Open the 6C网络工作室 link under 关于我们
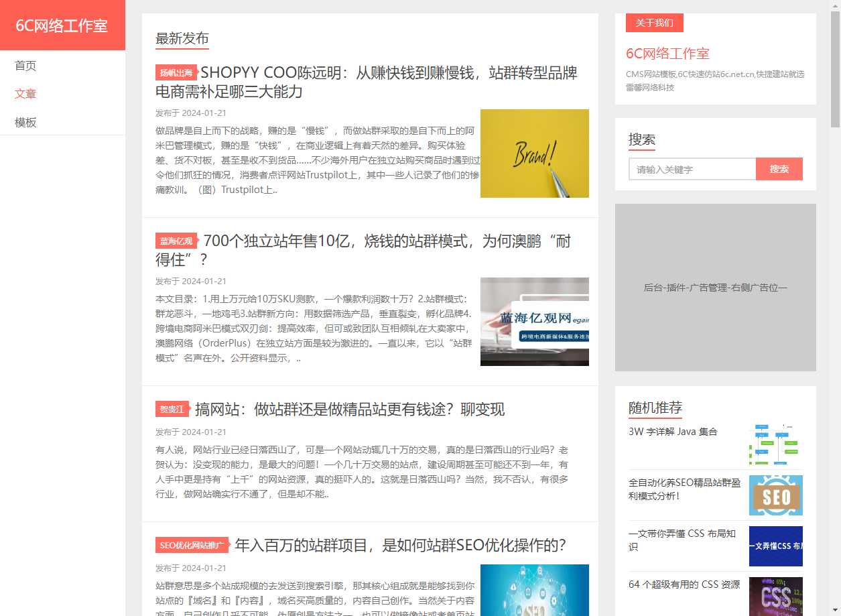 [667, 54]
